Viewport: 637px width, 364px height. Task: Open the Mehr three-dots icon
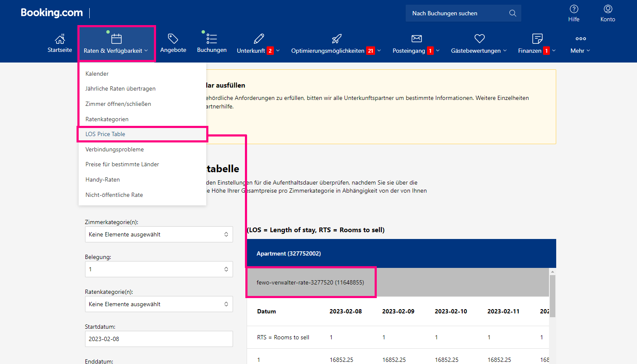click(x=581, y=39)
